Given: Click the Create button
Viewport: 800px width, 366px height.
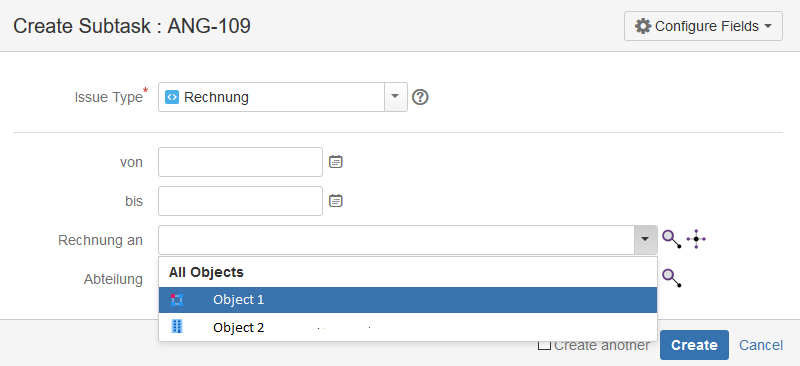Looking at the screenshot, I should click(x=694, y=345).
